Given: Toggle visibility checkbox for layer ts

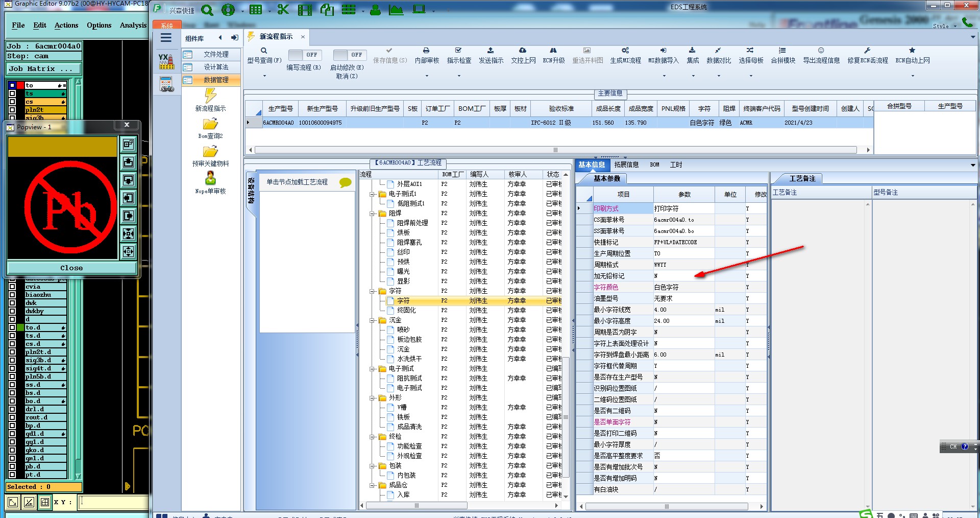Looking at the screenshot, I should click(x=12, y=93).
